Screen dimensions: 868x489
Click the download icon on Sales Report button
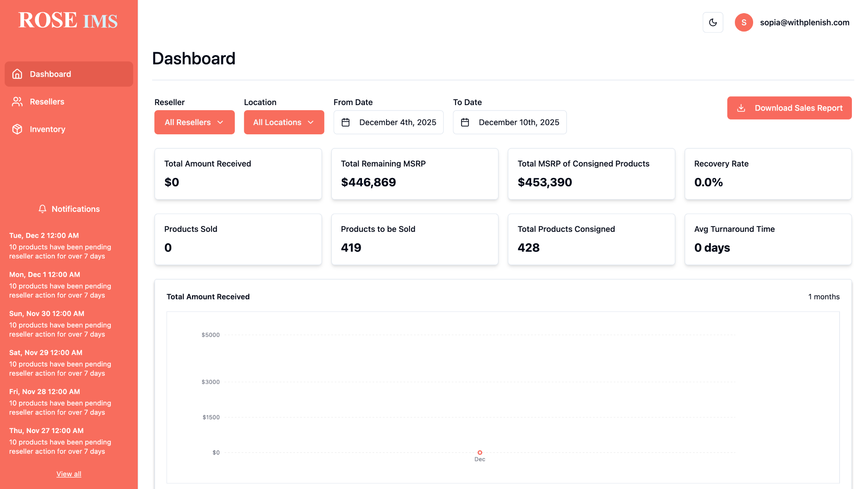click(741, 108)
